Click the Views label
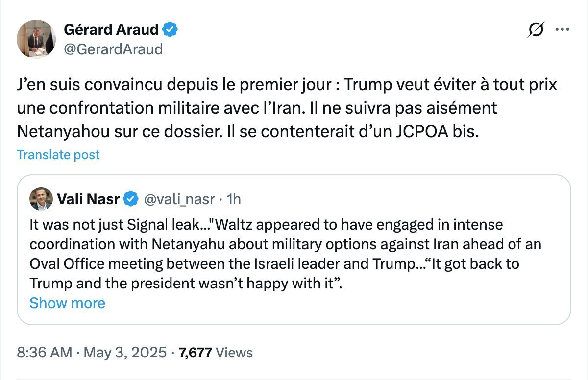Screen dimensions: 588x380 234,353
